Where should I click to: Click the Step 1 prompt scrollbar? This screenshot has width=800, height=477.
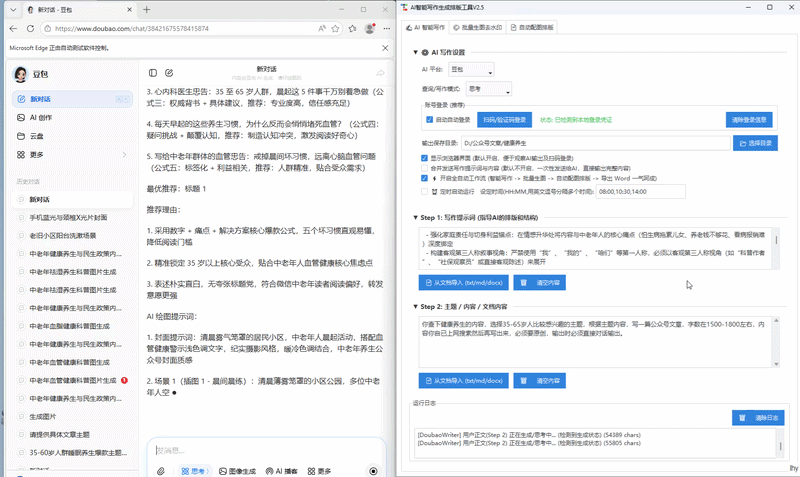(776, 248)
